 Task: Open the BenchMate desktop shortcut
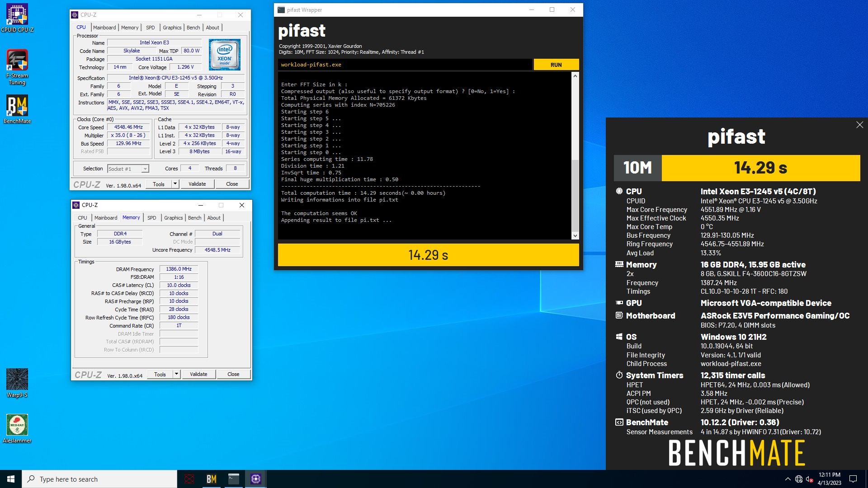(x=17, y=109)
